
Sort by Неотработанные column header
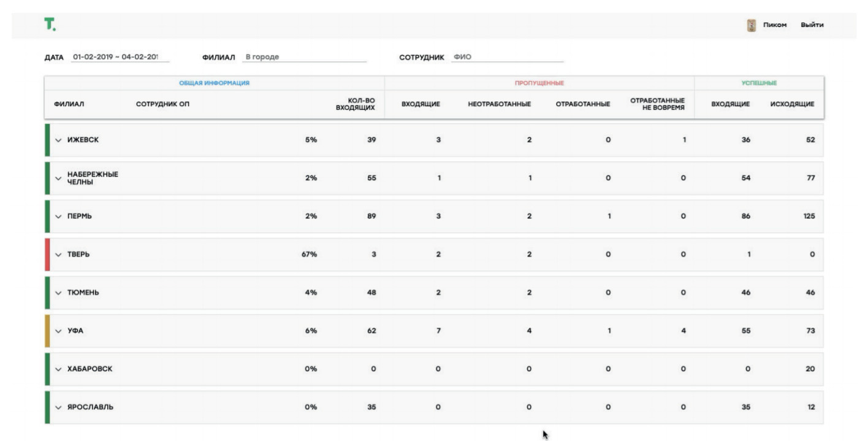pyautogui.click(x=499, y=104)
